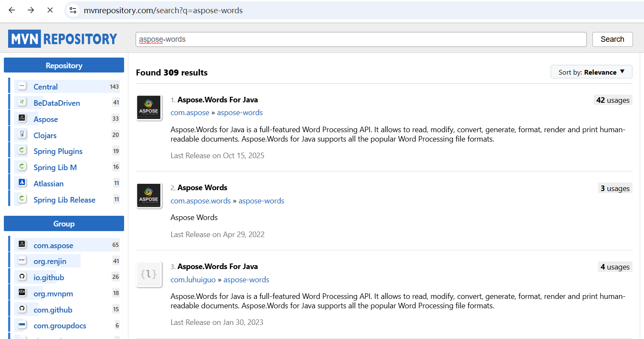Viewport: 644px width, 339px height.
Task: Click the com.aspose group icon
Action: (22, 245)
